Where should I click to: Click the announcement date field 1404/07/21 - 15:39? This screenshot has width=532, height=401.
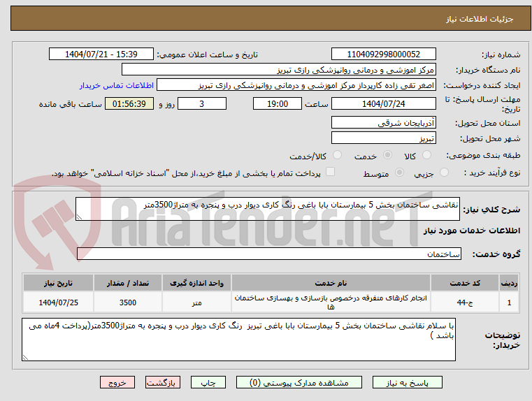(101, 54)
